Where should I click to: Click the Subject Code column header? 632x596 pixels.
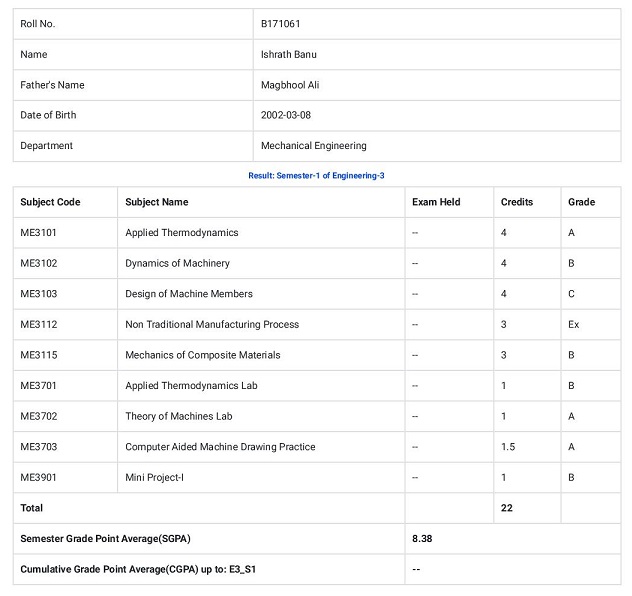point(50,202)
